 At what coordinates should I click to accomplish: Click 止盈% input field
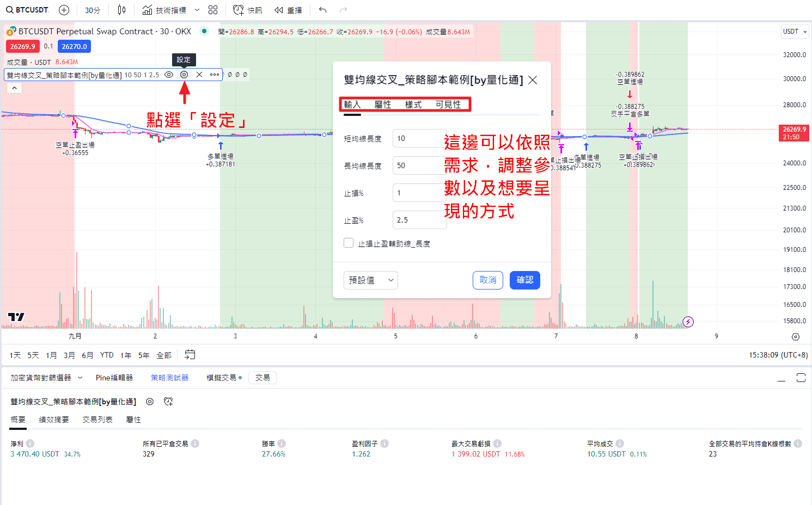[419, 220]
